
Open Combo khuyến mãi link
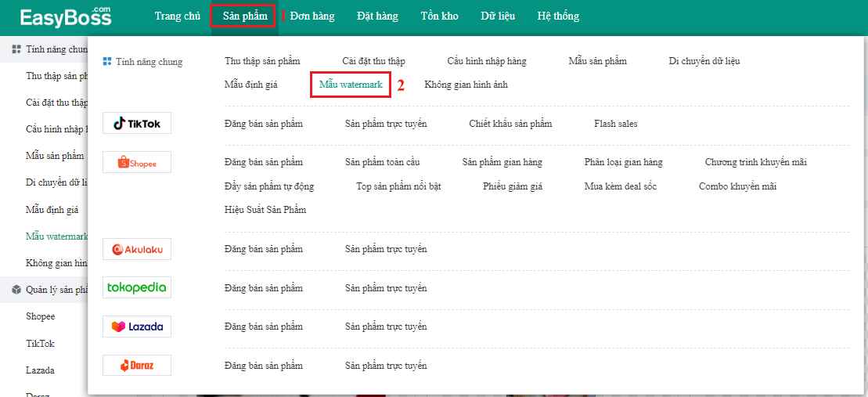pyautogui.click(x=737, y=186)
